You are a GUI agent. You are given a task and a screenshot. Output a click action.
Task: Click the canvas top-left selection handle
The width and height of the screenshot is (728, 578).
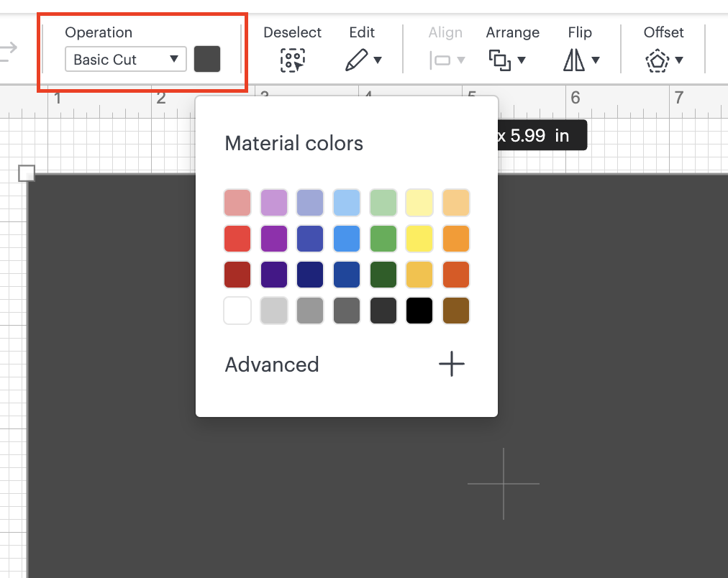26,173
